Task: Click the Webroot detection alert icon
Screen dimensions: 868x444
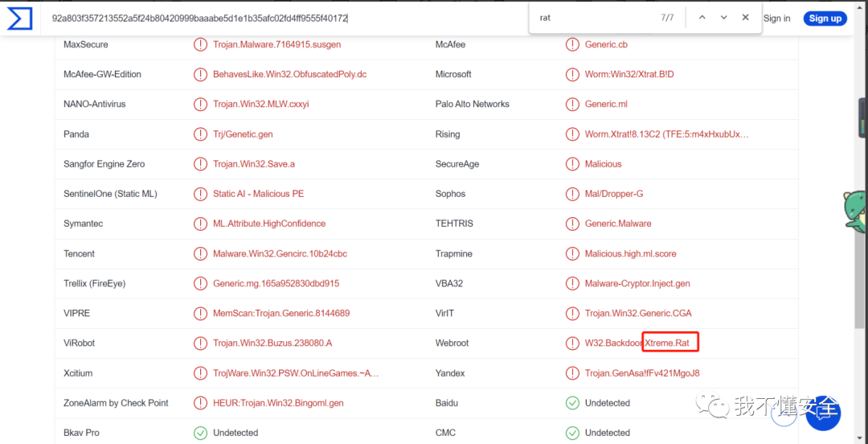Action: [x=572, y=343]
